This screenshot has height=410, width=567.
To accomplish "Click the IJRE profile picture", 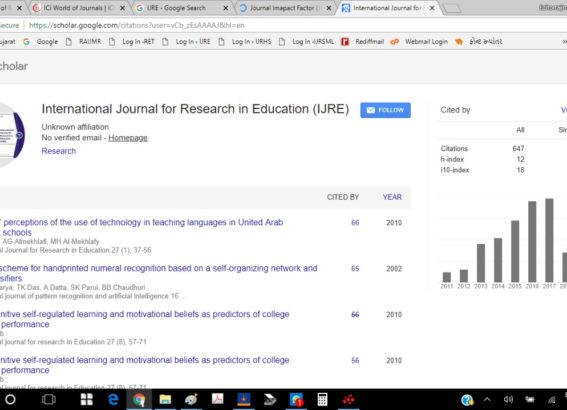I will pos(12,135).
